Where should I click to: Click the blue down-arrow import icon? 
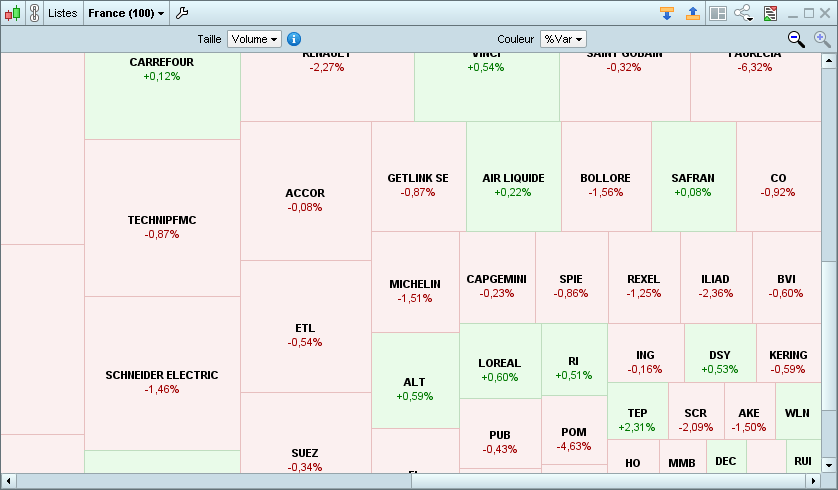(667, 13)
